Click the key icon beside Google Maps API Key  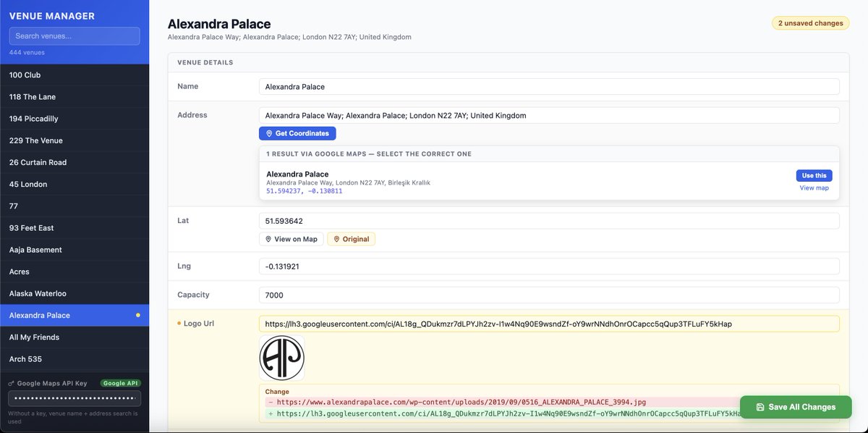pos(12,384)
